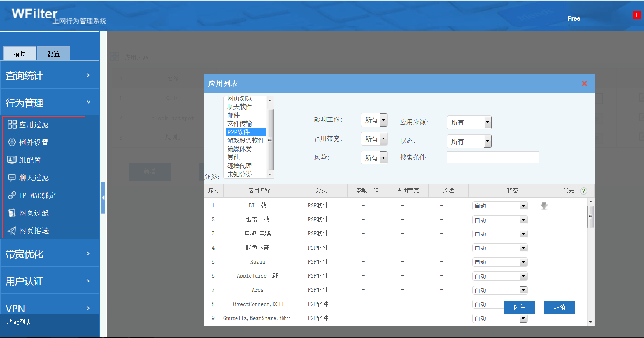The height and width of the screenshot is (338, 644).
Task: Click the 组配置 icon in sidebar
Action: point(12,160)
